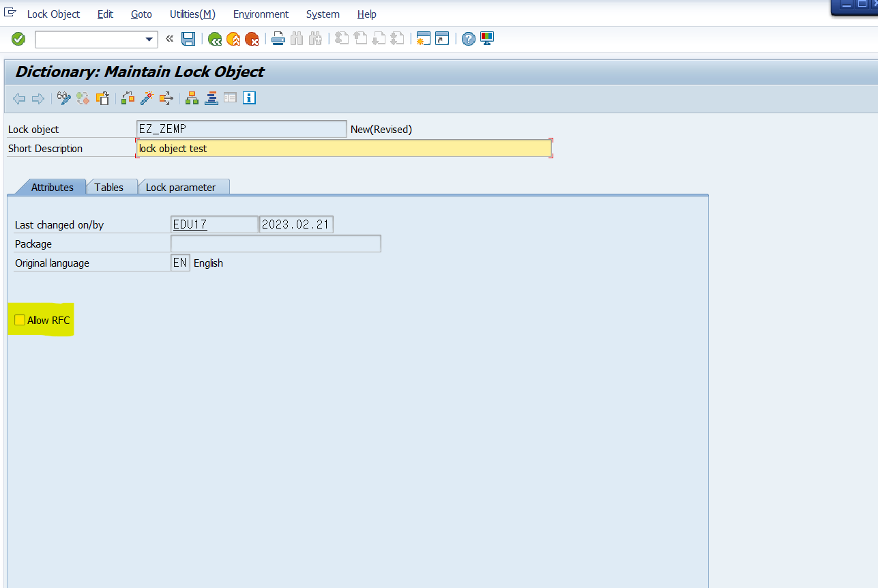The height and width of the screenshot is (588, 878).
Task: Click the Find Next binoculars icon
Action: (314, 39)
